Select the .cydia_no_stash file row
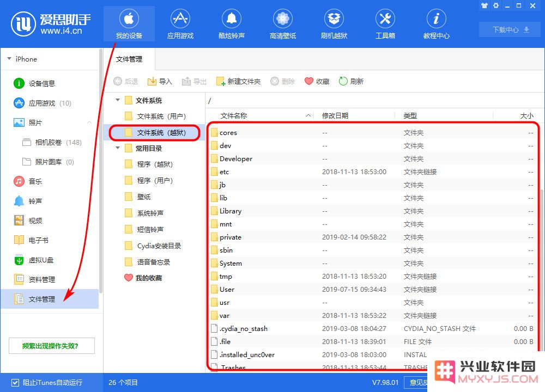Image resolution: width=545 pixels, height=392 pixels. pos(373,328)
